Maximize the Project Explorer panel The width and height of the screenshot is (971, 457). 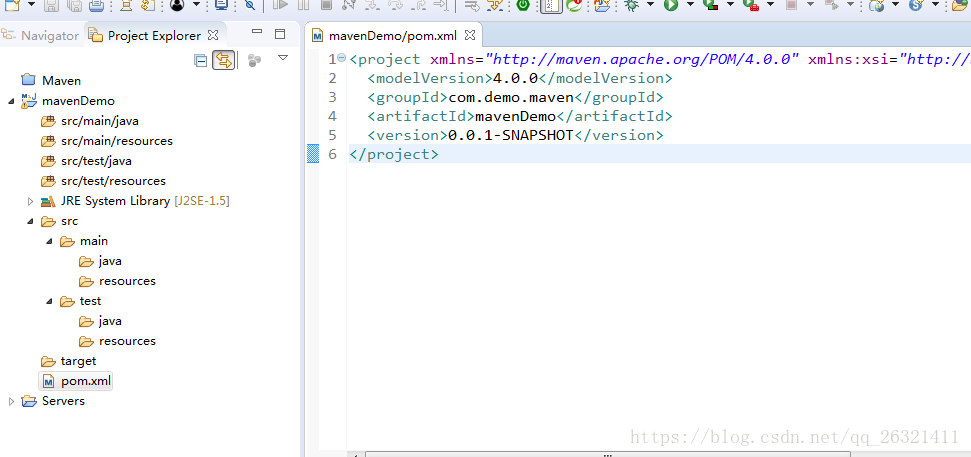[280, 34]
